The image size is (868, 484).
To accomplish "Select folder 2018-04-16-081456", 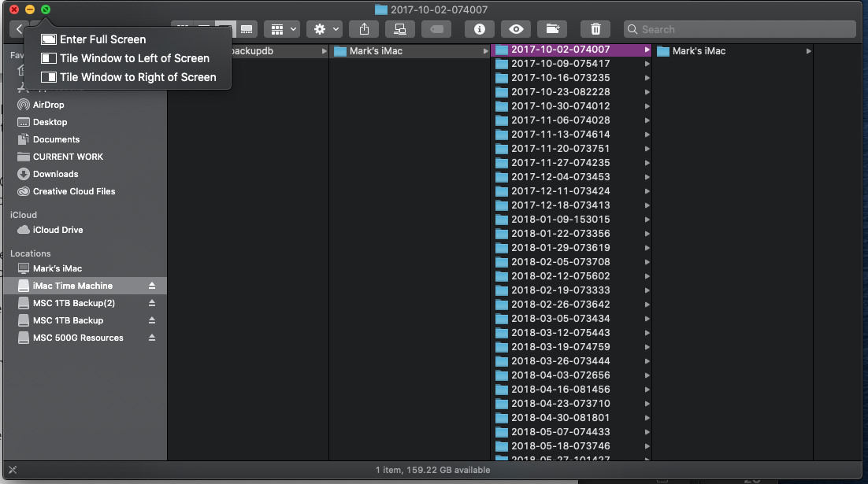I will pyautogui.click(x=571, y=390).
